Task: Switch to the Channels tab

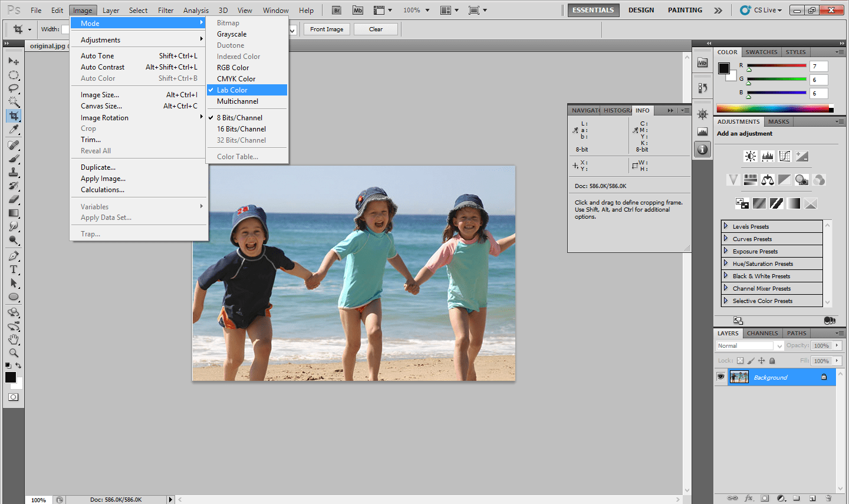Action: pyautogui.click(x=762, y=333)
